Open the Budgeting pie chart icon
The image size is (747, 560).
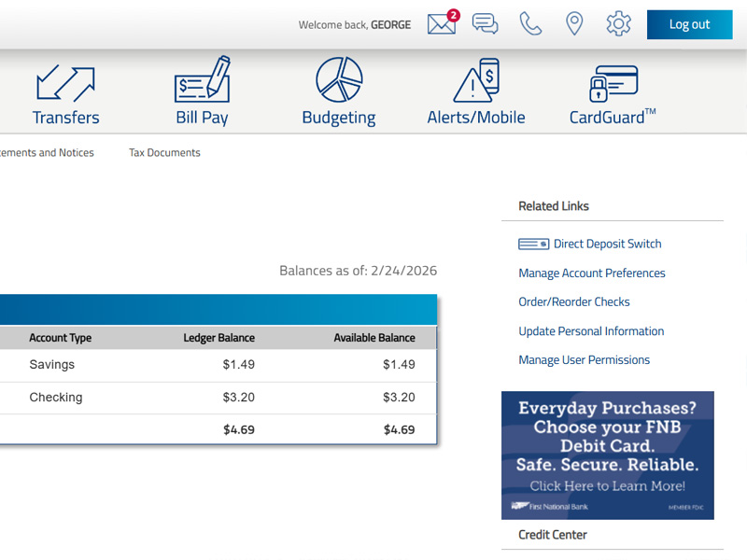point(339,80)
